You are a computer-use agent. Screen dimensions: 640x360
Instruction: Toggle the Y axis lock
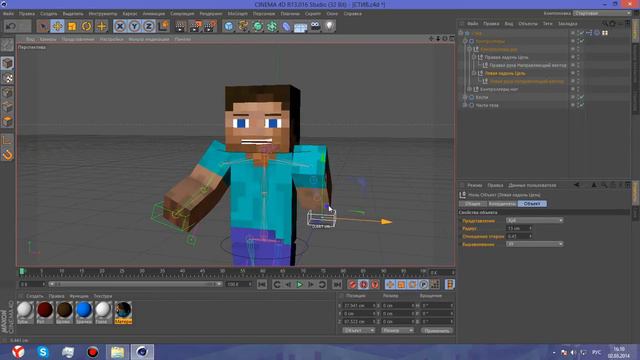click(x=134, y=27)
